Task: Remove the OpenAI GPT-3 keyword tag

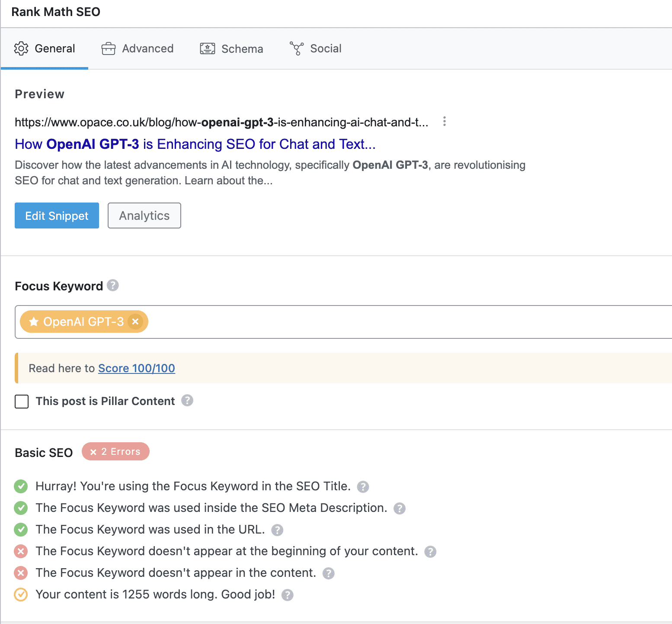Action: click(135, 322)
